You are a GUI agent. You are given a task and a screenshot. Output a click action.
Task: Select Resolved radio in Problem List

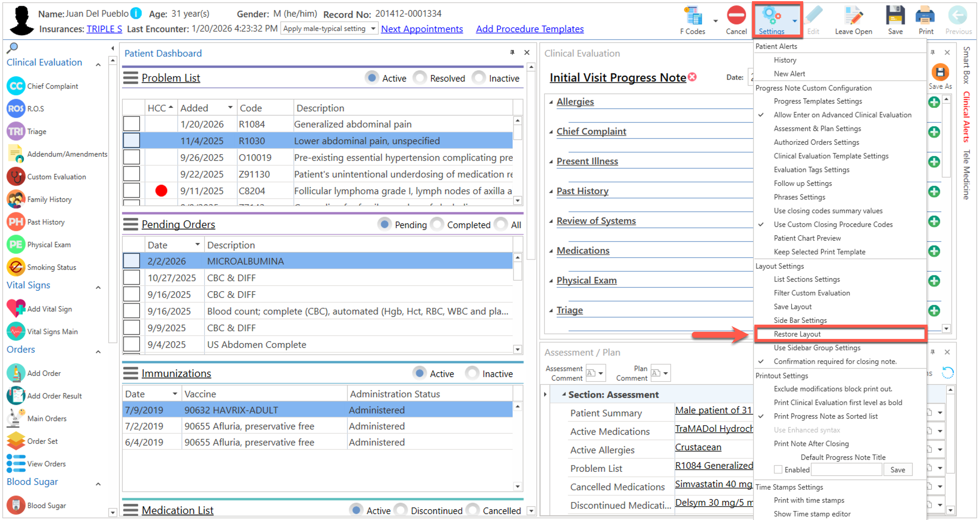coord(420,78)
